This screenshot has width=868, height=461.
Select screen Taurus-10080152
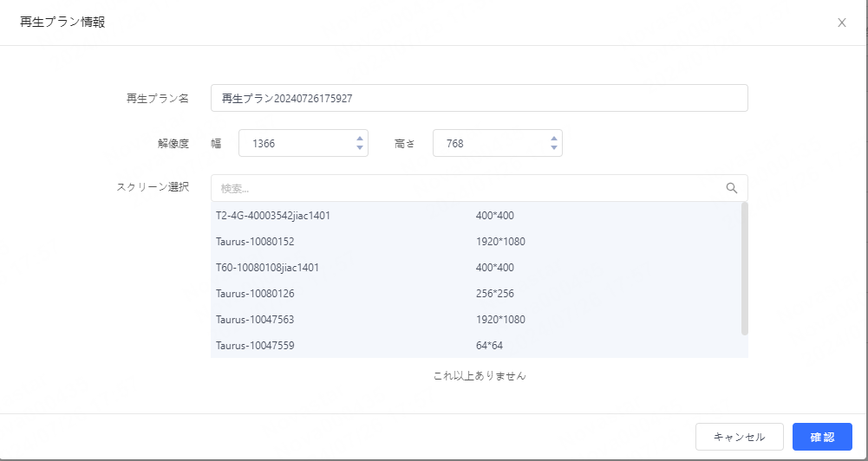tap(255, 241)
